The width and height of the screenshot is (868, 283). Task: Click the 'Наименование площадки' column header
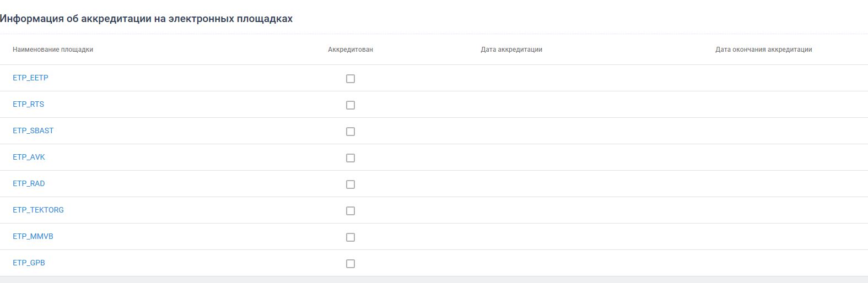click(53, 50)
